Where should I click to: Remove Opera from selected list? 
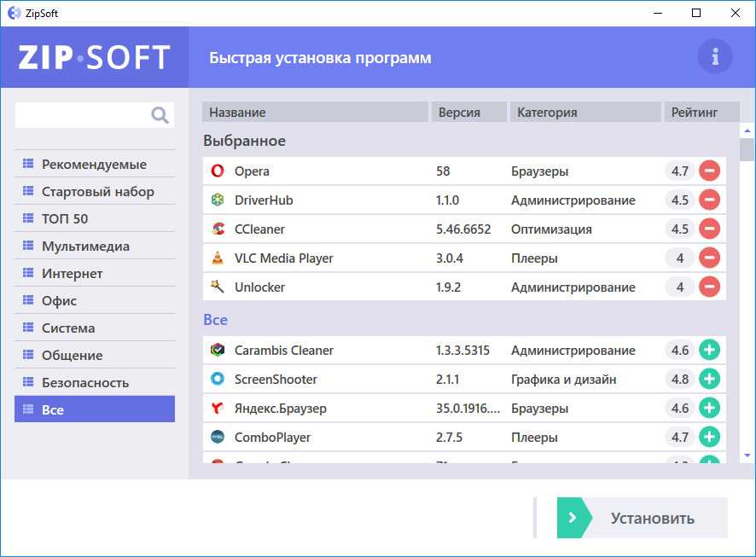click(709, 171)
